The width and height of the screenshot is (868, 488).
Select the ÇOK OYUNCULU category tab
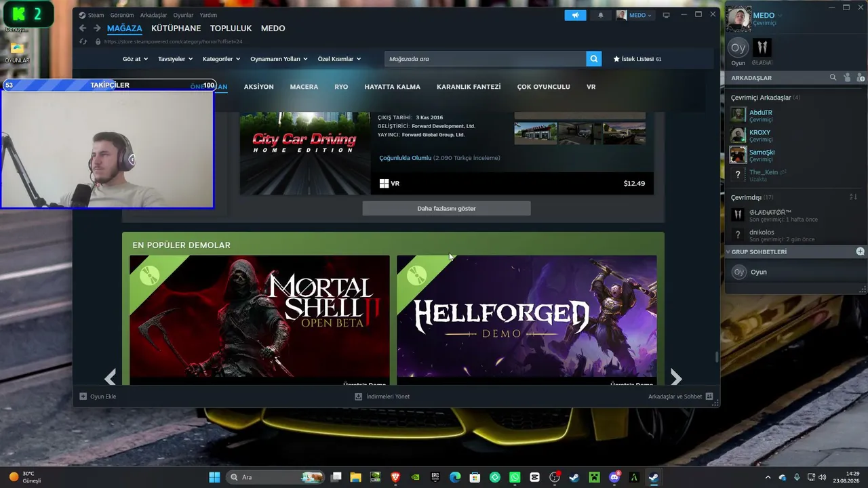point(544,87)
